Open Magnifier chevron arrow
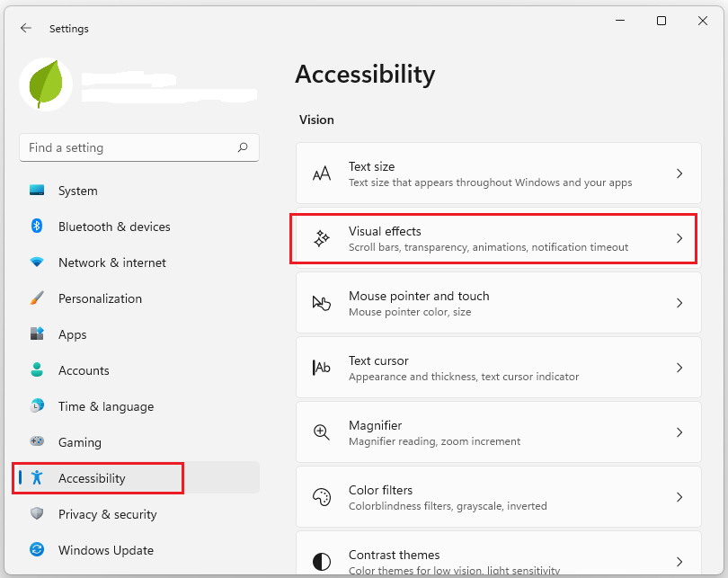The width and height of the screenshot is (728, 578). [x=679, y=432]
